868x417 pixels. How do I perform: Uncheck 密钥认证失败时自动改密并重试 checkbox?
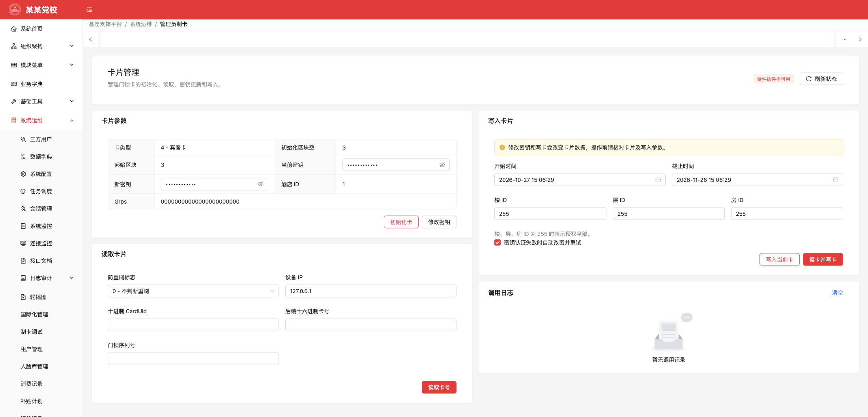pos(498,243)
